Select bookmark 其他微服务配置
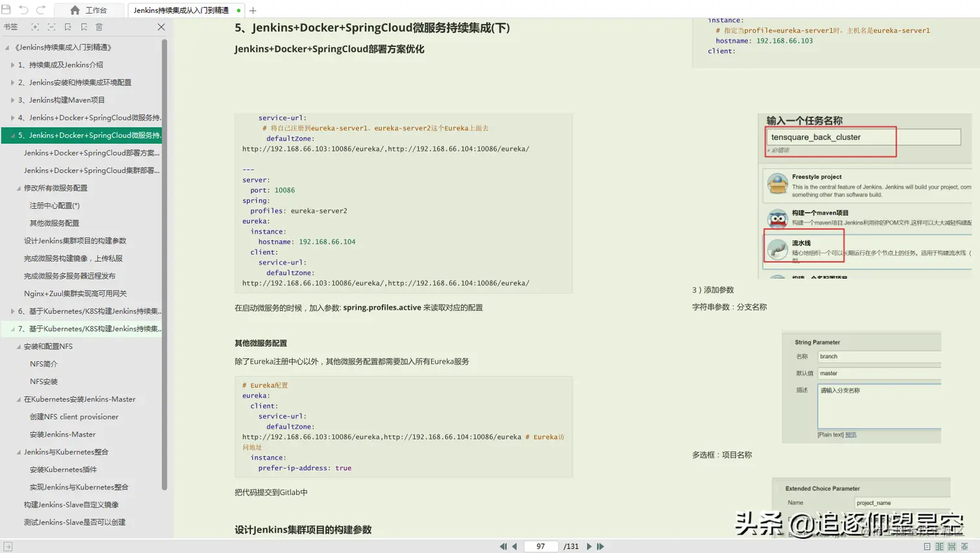Viewport: 980px width, 553px height. [54, 223]
